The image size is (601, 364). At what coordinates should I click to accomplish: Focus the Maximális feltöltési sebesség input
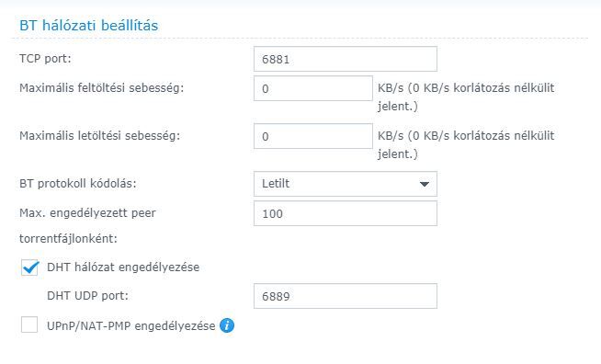[x=313, y=88]
